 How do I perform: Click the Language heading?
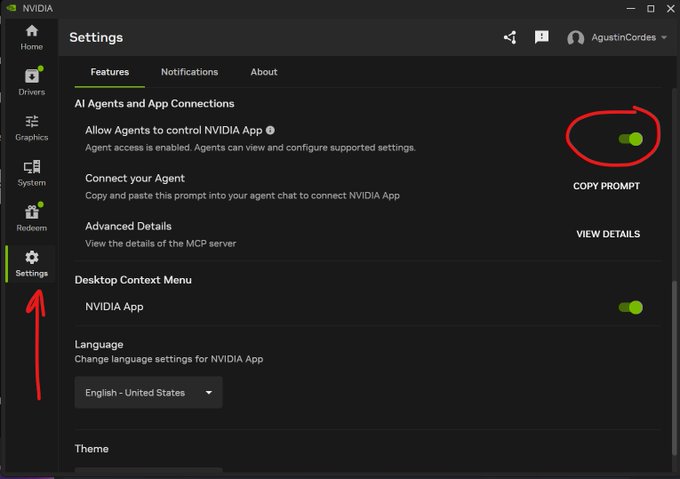pos(99,345)
